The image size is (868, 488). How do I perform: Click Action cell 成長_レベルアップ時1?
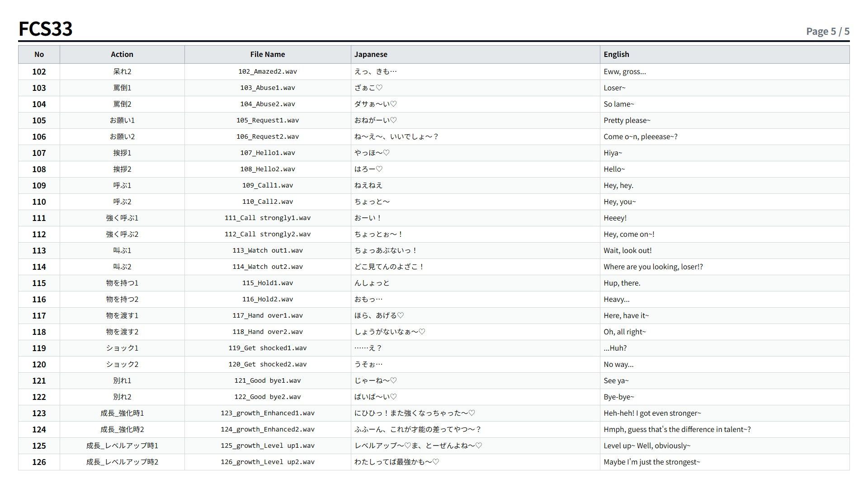point(122,446)
